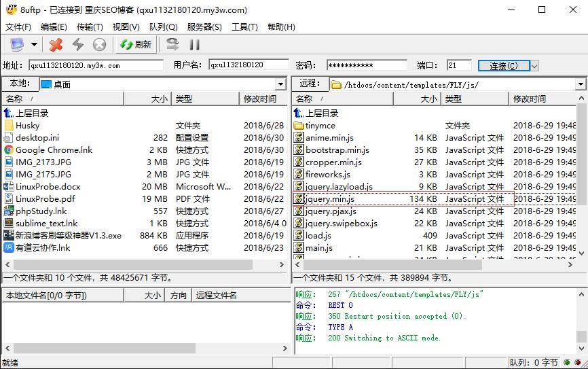The height and width of the screenshot is (369, 588).
Task: Select phpStudy.lnk shortcut
Action: (35, 211)
